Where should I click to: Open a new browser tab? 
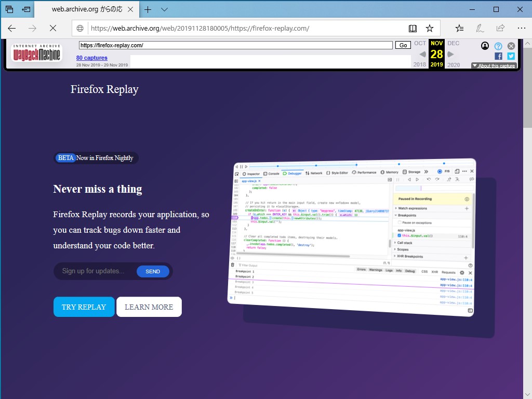[148, 9]
